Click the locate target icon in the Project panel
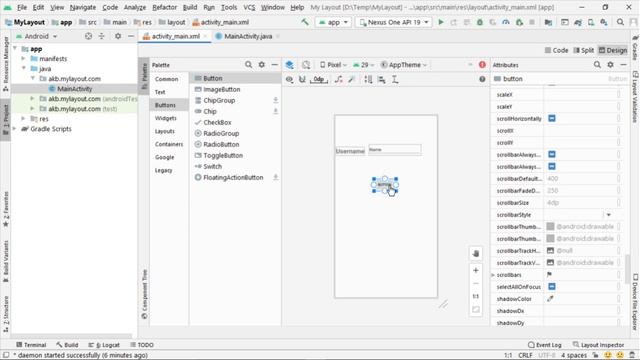 point(88,36)
